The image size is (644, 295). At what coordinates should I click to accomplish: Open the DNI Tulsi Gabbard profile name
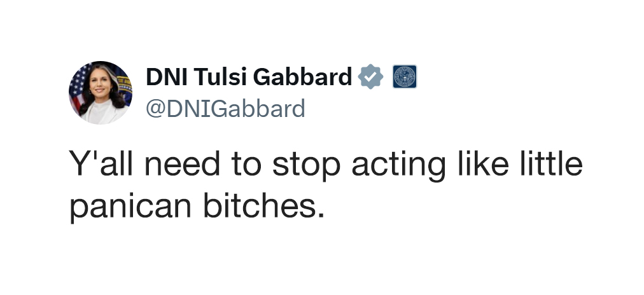(x=248, y=77)
